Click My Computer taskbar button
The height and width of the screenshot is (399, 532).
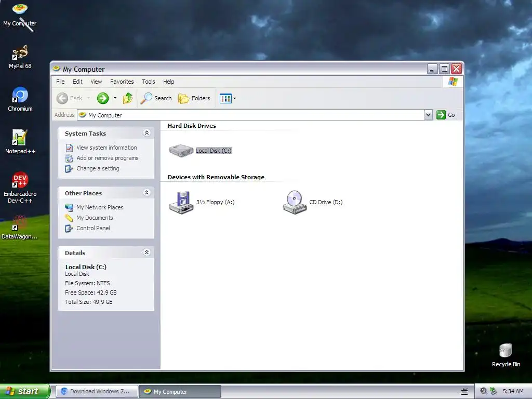tap(180, 392)
